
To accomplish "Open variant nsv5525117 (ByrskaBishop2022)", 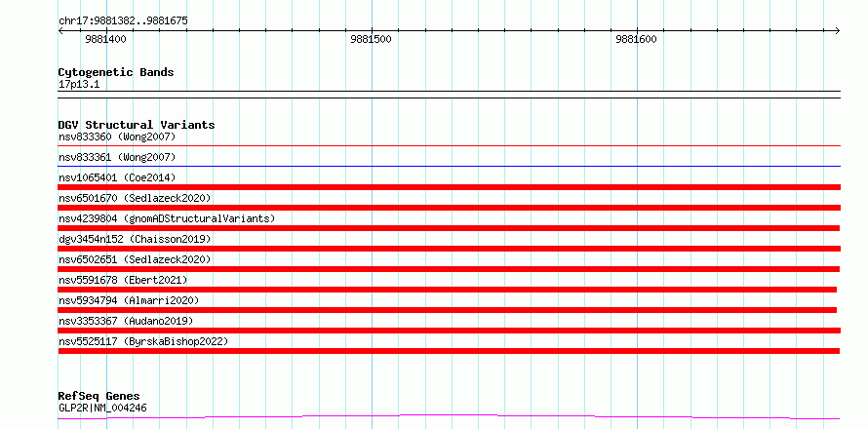I will coord(143,341).
